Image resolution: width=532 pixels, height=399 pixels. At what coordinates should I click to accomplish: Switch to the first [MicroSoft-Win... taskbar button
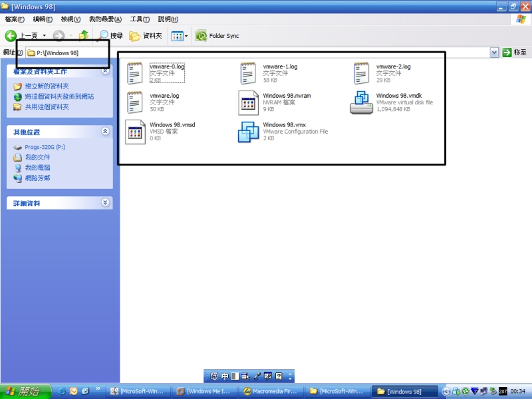coord(138,392)
